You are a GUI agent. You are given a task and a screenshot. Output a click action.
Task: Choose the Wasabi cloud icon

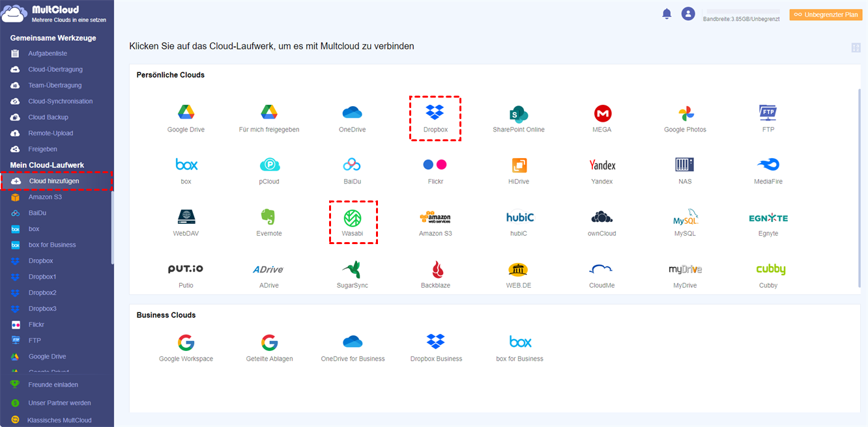pos(352,217)
